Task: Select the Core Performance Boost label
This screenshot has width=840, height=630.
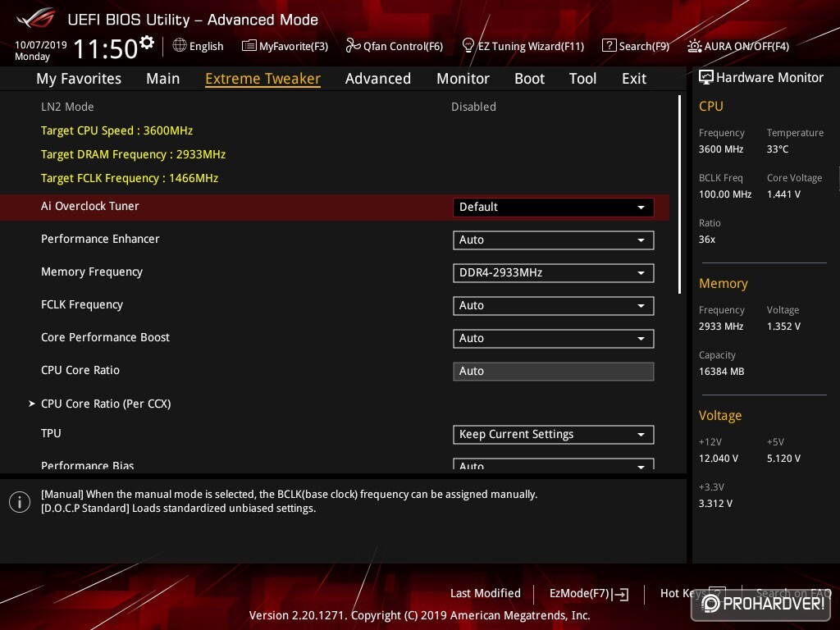Action: [105, 337]
